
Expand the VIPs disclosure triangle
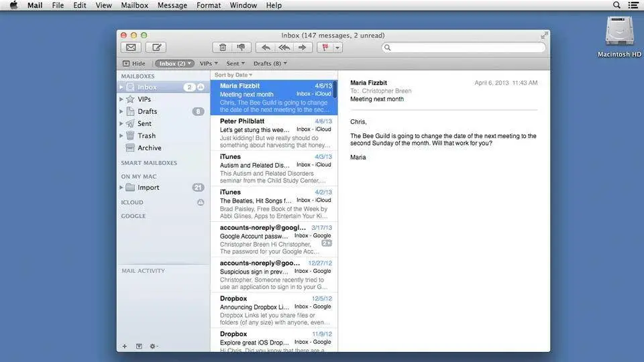[x=121, y=99]
